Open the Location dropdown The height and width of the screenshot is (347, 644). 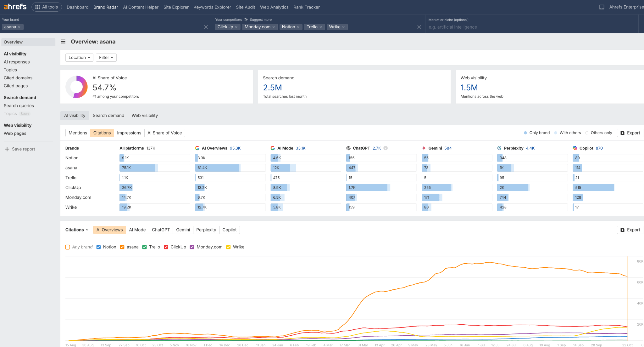point(79,57)
